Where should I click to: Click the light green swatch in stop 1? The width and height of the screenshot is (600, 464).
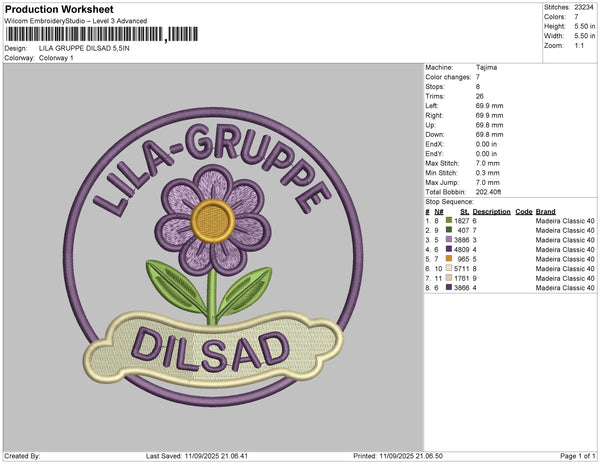[x=449, y=221]
